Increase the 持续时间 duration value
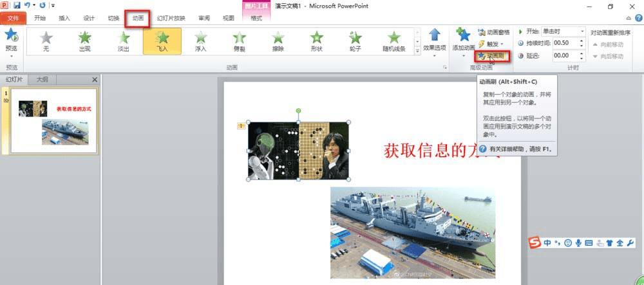The width and height of the screenshot is (644, 285). (582, 41)
